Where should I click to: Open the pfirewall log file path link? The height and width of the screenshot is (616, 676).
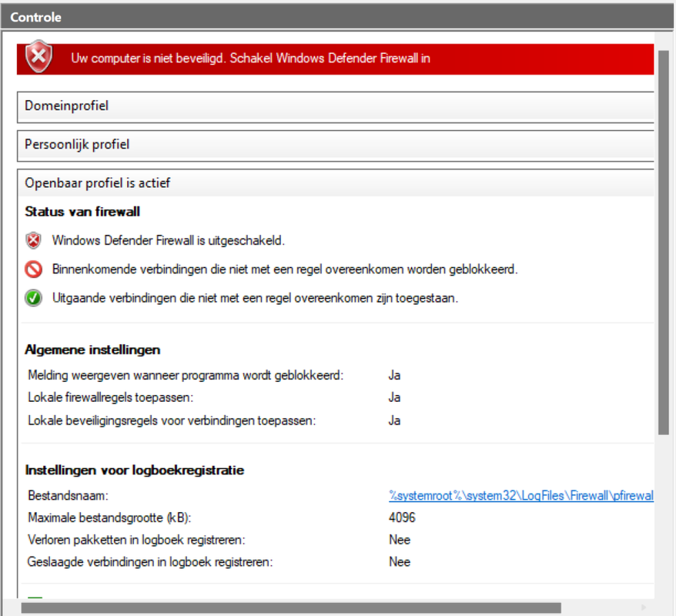tap(520, 496)
